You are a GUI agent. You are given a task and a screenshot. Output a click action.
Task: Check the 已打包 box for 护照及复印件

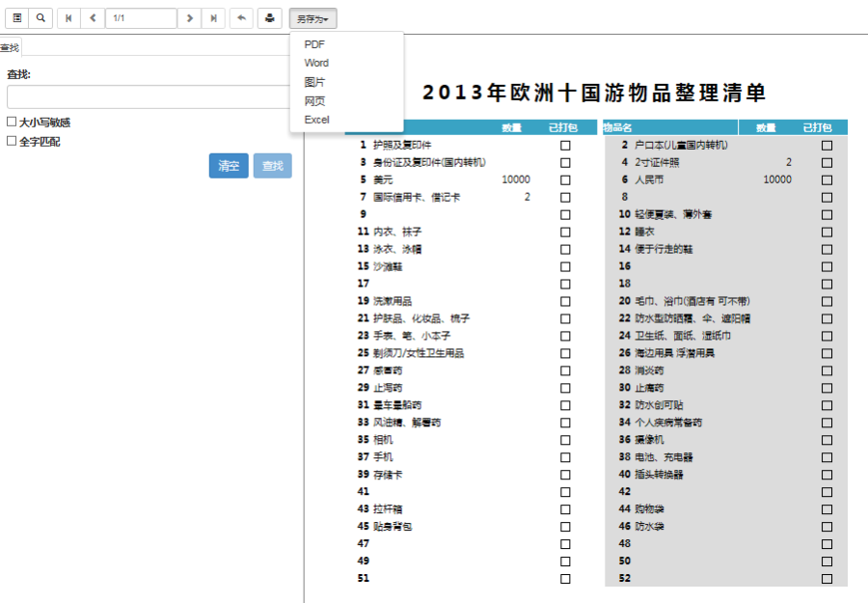tap(565, 145)
